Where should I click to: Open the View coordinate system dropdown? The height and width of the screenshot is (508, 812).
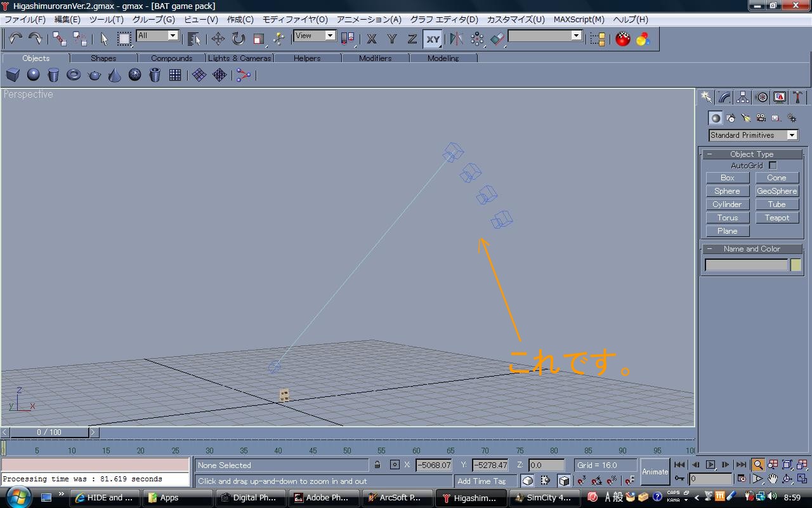pyautogui.click(x=315, y=36)
